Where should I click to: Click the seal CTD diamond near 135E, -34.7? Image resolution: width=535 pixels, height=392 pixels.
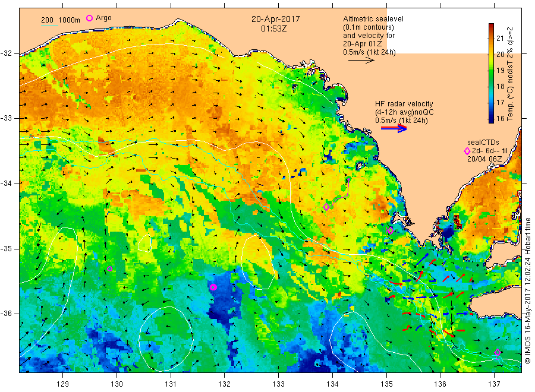[391, 230]
